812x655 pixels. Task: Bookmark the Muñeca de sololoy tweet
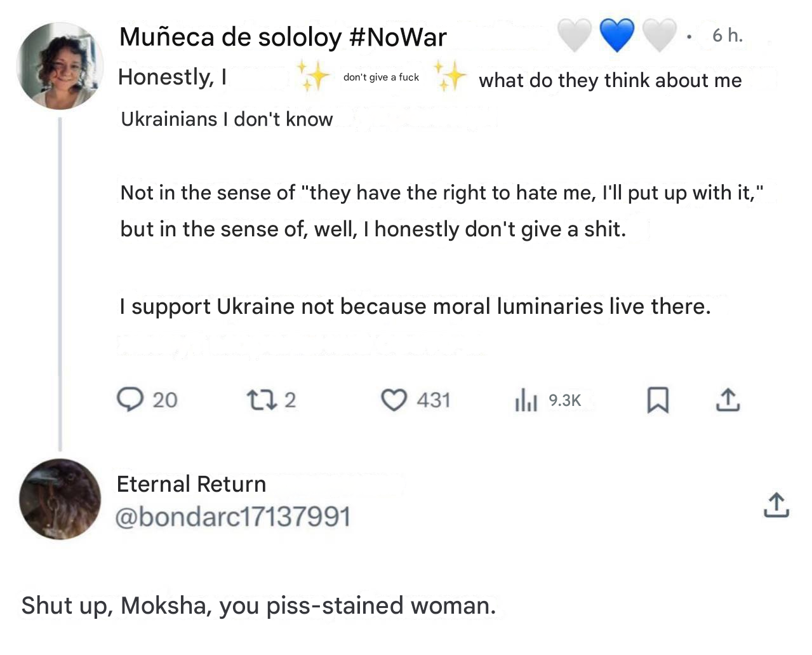point(658,400)
